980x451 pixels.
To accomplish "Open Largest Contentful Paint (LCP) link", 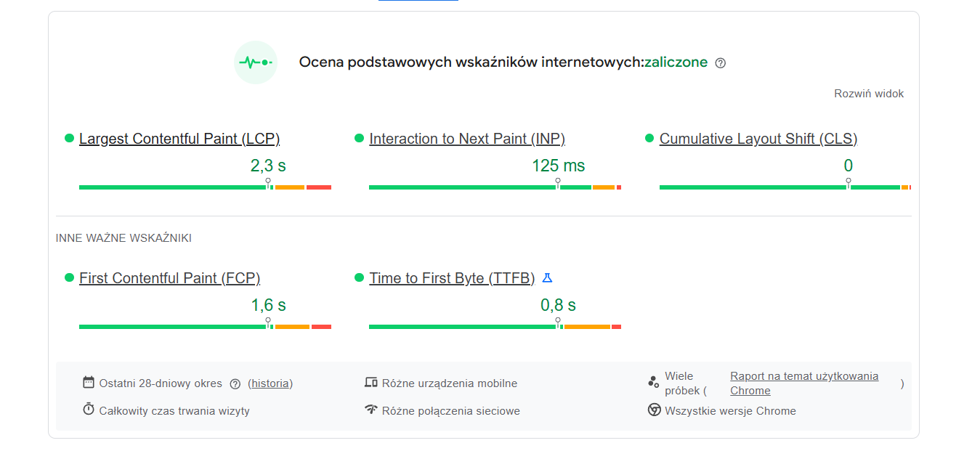I will [x=179, y=139].
